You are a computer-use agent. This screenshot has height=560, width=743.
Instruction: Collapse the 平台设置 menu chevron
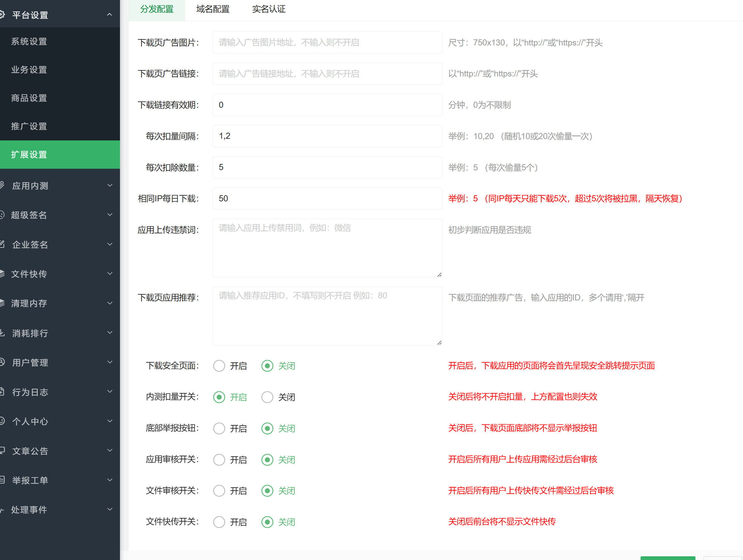pyautogui.click(x=110, y=14)
